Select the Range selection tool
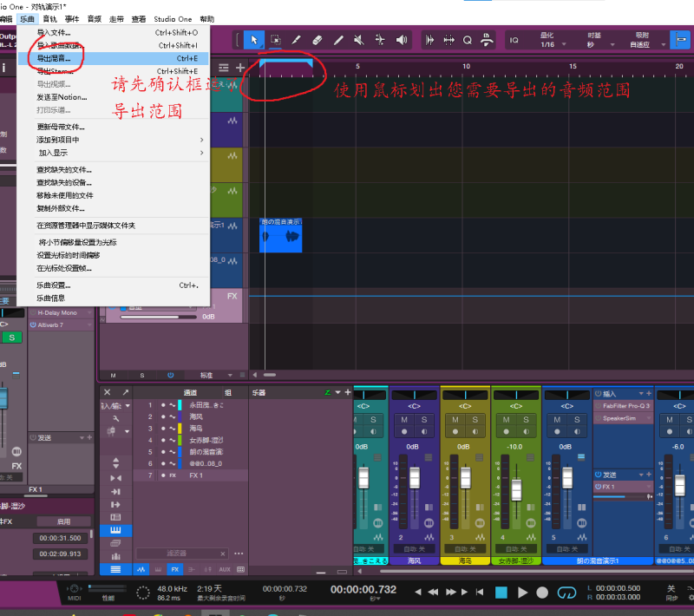The width and height of the screenshot is (694, 616). coord(275,40)
